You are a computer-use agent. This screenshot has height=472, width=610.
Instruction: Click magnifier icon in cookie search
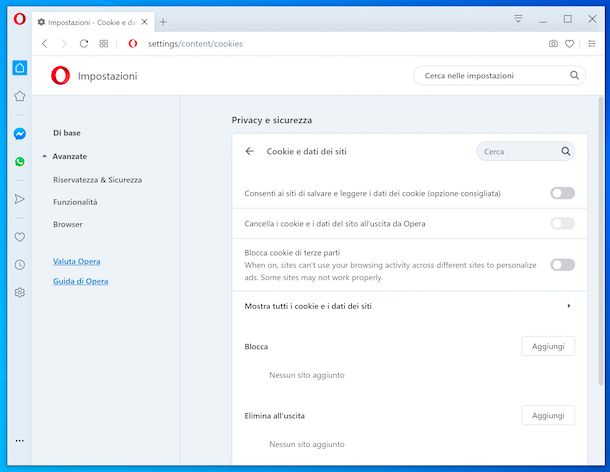[x=566, y=151]
